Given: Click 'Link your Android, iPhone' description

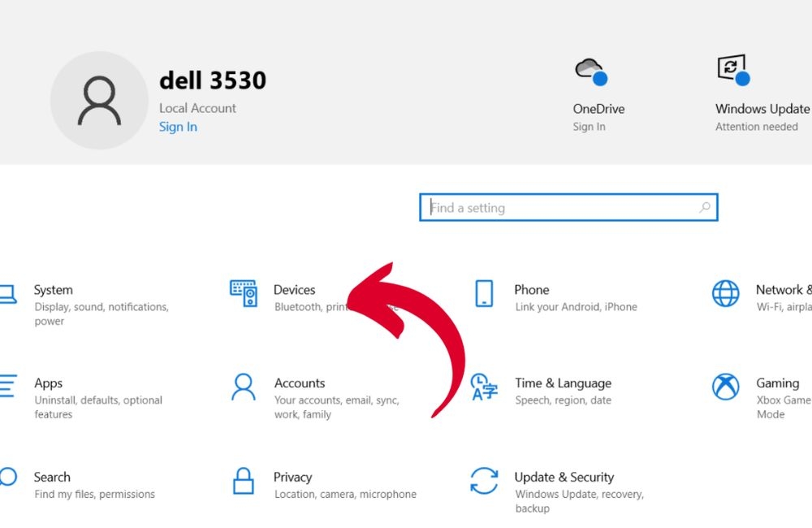Looking at the screenshot, I should (576, 307).
